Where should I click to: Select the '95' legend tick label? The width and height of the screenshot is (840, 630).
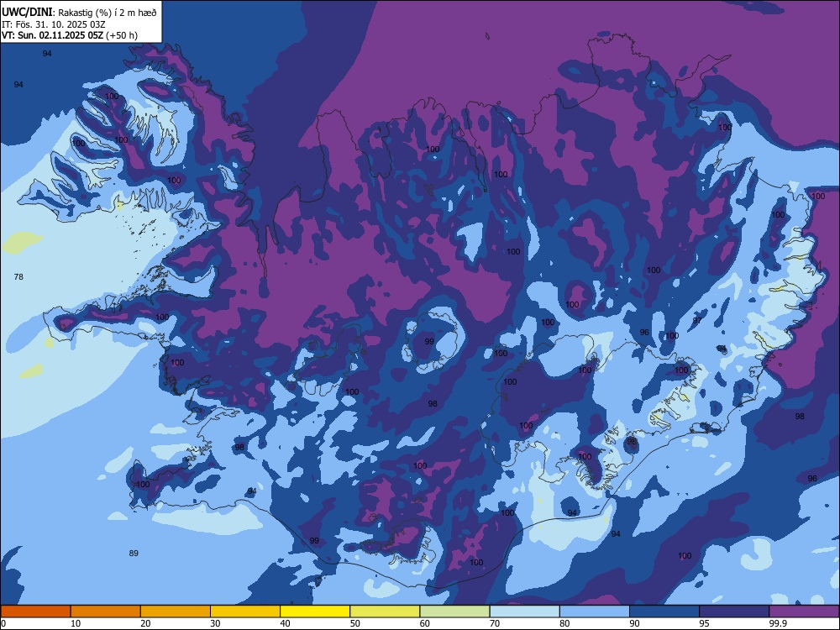(x=705, y=623)
